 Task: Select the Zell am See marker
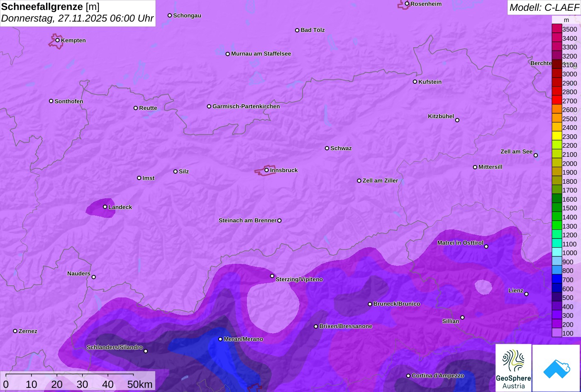point(535,155)
